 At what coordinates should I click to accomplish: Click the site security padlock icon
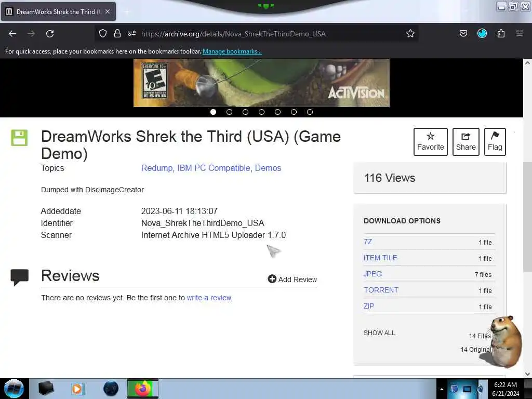(x=117, y=33)
